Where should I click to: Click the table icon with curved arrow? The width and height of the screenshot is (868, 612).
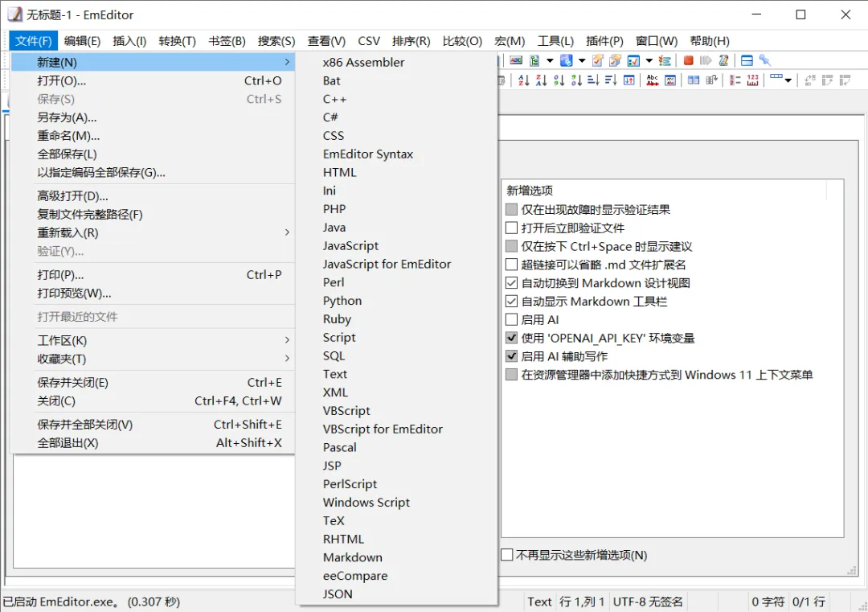pos(711,80)
